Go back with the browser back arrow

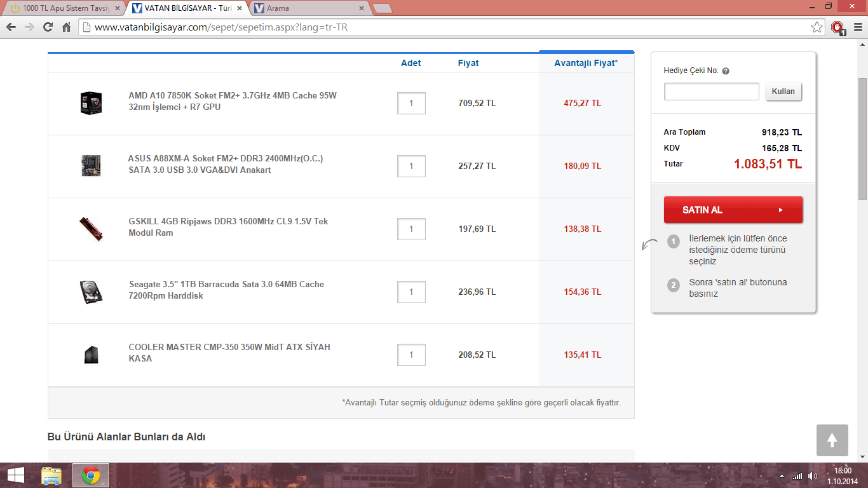[11, 27]
